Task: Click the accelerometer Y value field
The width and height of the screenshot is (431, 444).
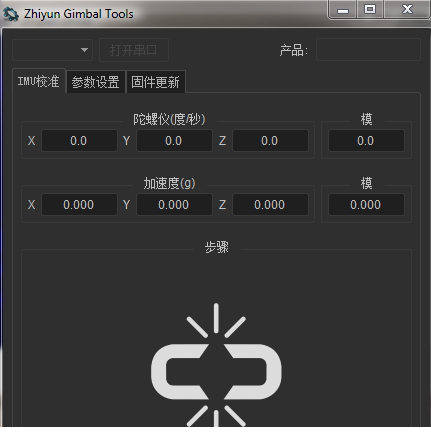Action: (x=174, y=205)
